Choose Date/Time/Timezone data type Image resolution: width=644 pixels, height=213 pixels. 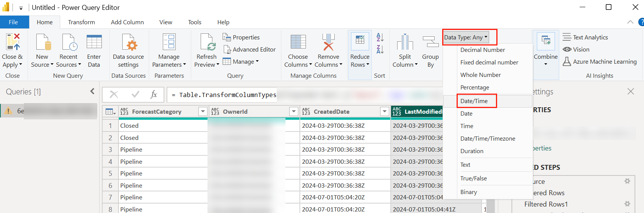pos(488,138)
